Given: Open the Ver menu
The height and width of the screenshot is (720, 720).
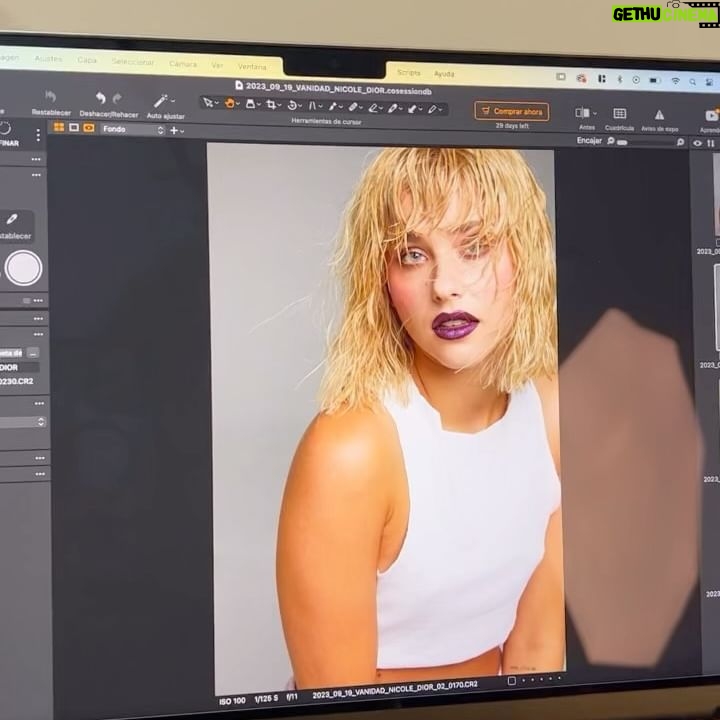Looking at the screenshot, I should 217,65.
